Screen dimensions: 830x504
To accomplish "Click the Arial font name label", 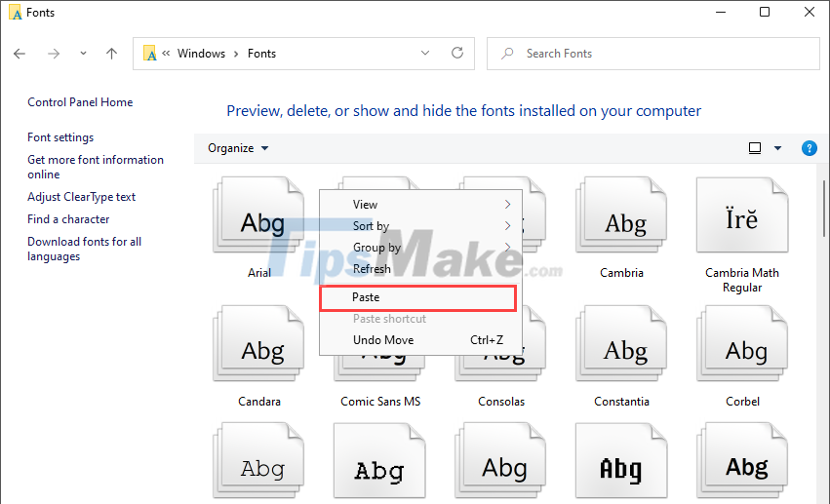I will coord(259,273).
